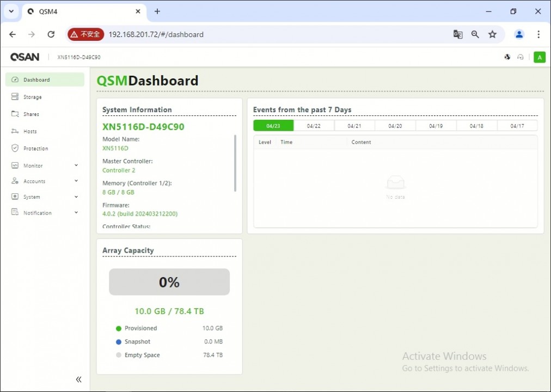Viewport: 551px width, 392px height.
Task: Click the Protection shield icon
Action: pos(15,149)
